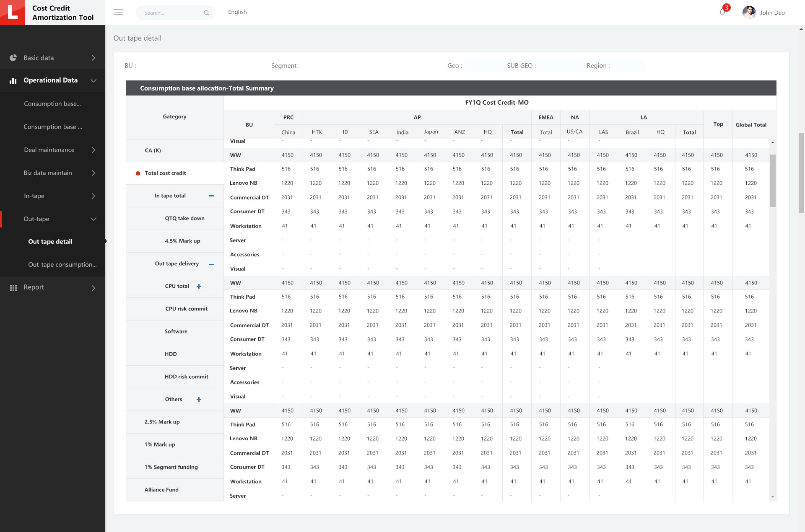Select the 4.5% Mark up category
This screenshot has width=805, height=532.
175,241
